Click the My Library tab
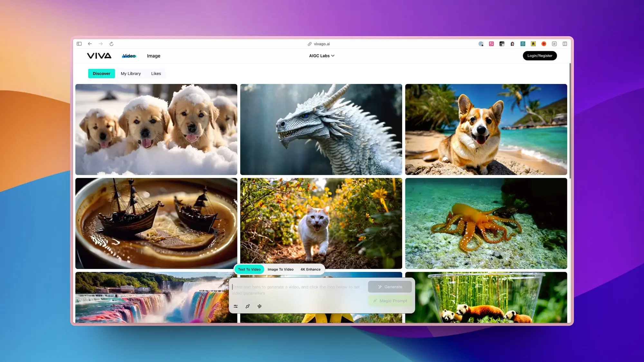Image resolution: width=644 pixels, height=362 pixels. [x=130, y=73]
